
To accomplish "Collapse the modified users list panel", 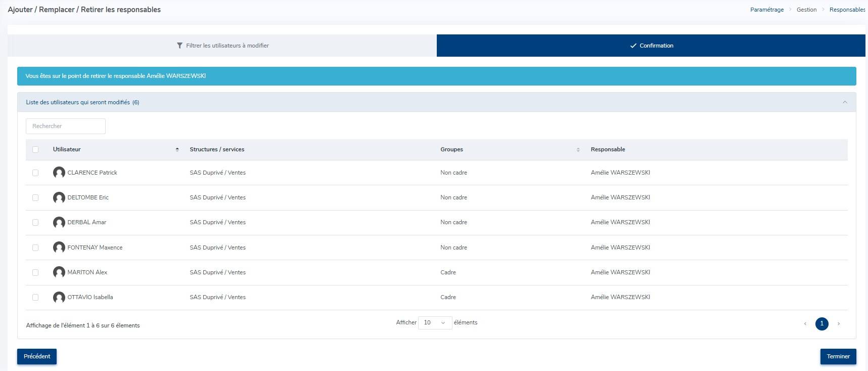I will point(845,102).
